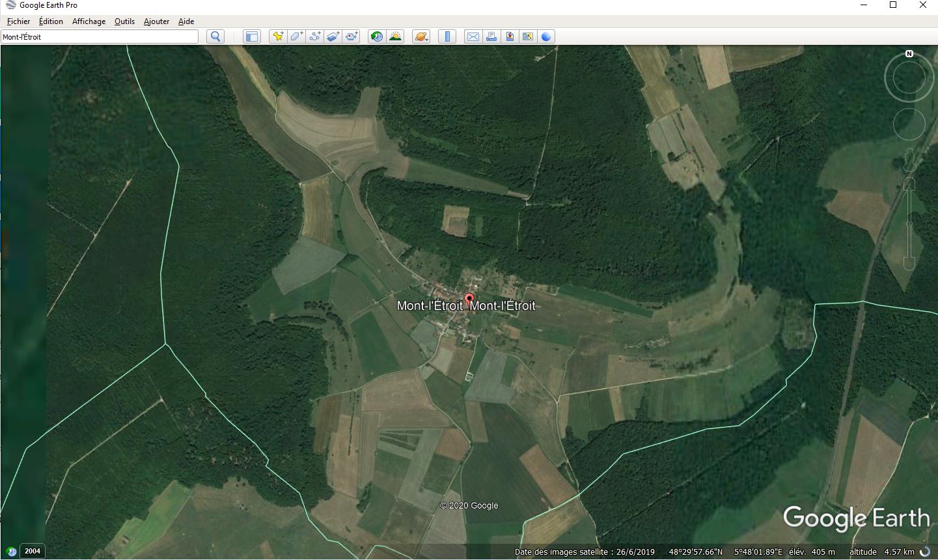938x560 pixels.
Task: Add an image overlay icon
Action: click(333, 36)
